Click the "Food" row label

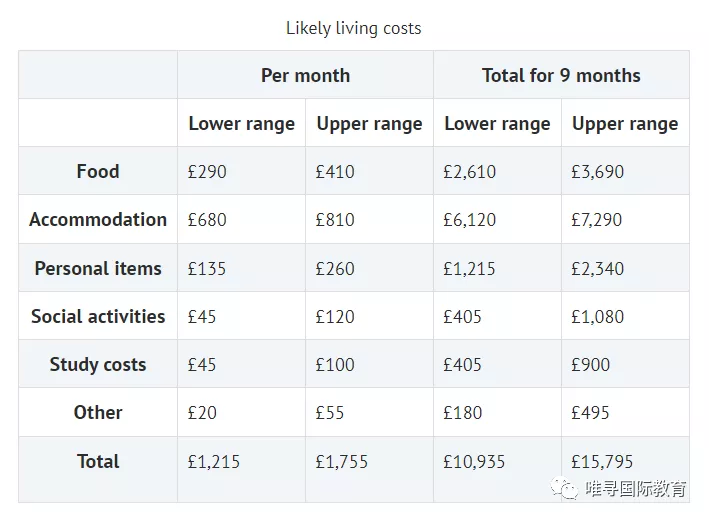point(98,171)
